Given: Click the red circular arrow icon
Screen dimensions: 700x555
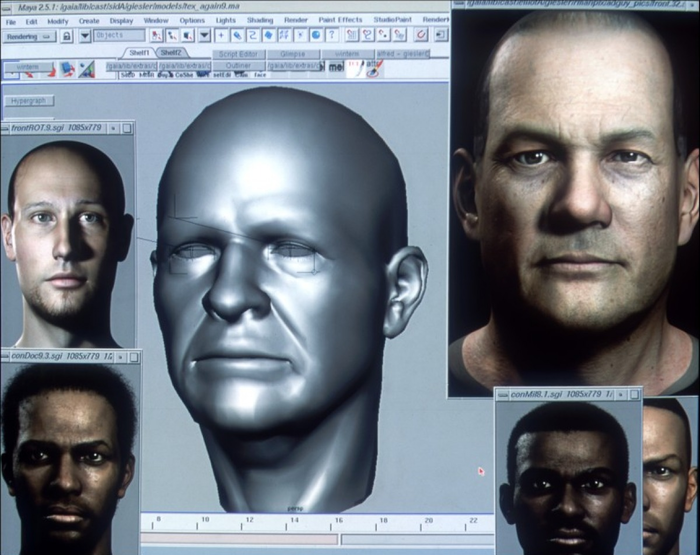Looking at the screenshot, I should coord(421,35).
